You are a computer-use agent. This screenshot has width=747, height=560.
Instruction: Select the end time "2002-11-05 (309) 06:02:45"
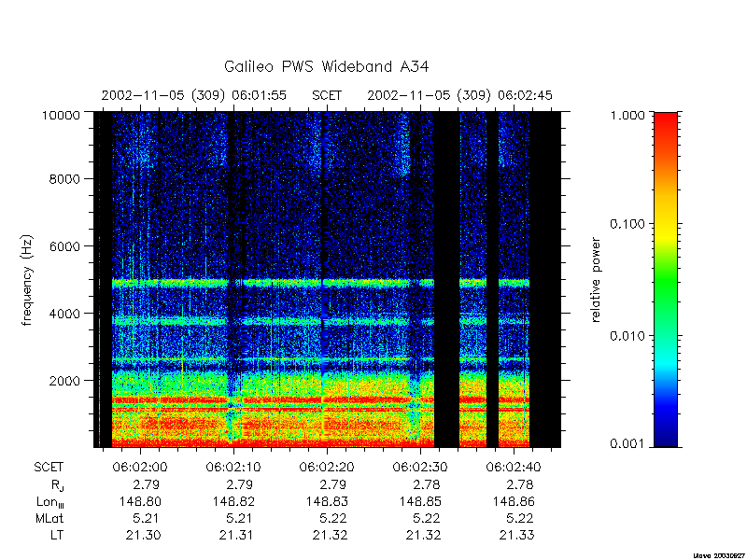click(x=459, y=96)
